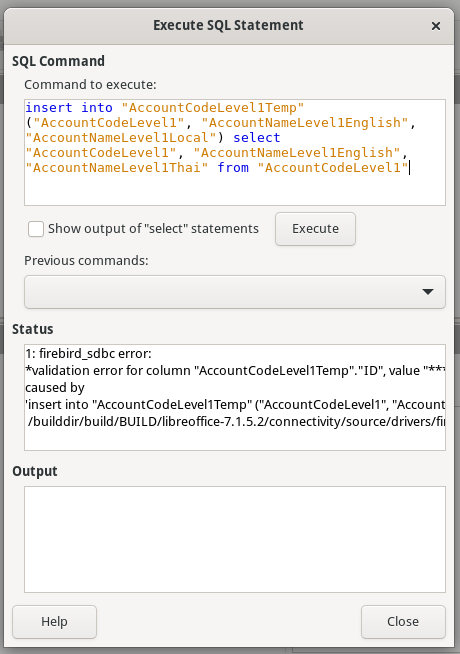This screenshot has width=460, height=654.
Task: Click the Status message area
Action: coord(235,397)
